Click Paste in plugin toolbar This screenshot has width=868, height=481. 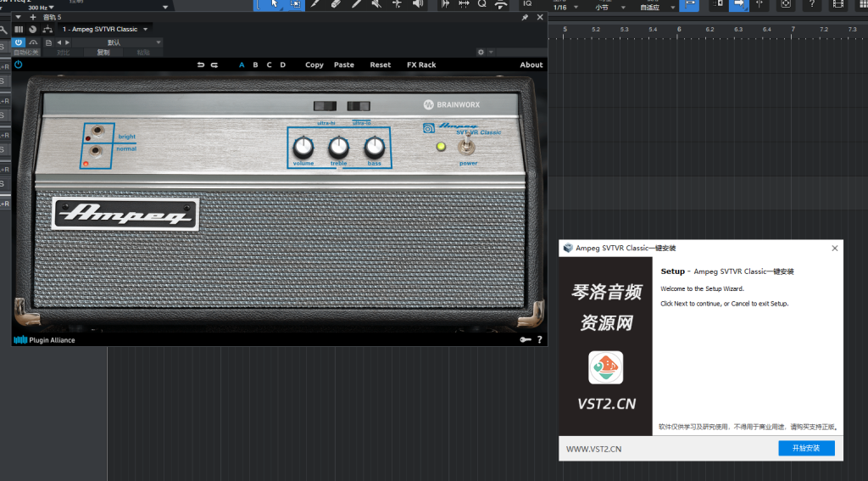tap(344, 64)
